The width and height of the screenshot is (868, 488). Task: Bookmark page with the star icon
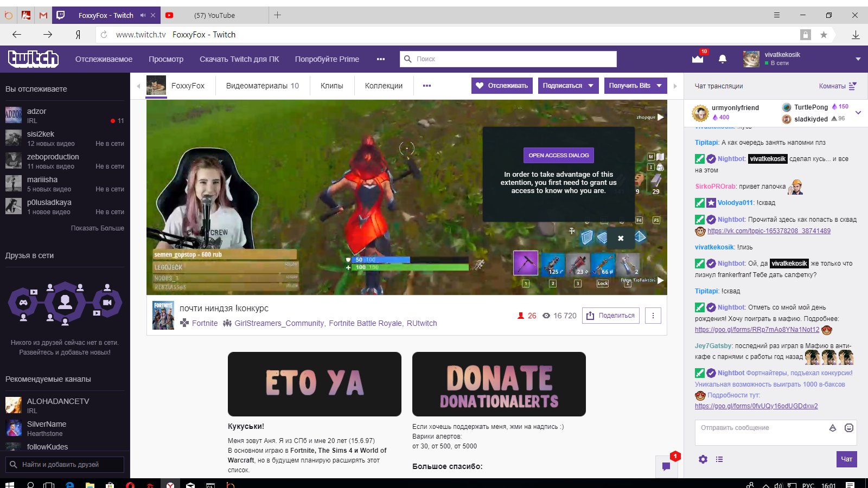coord(824,35)
